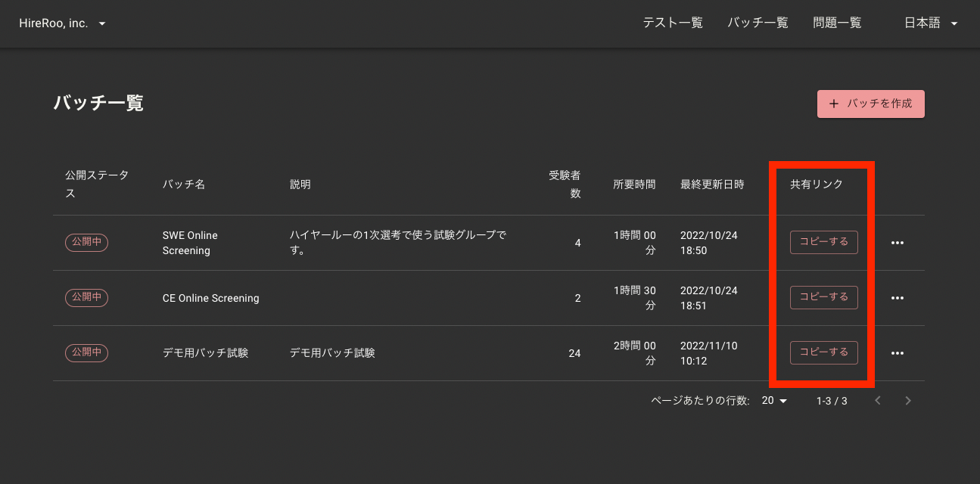The width and height of the screenshot is (980, 484).
Task: Click 公開中 status badge of CE row
Action: pyautogui.click(x=87, y=297)
